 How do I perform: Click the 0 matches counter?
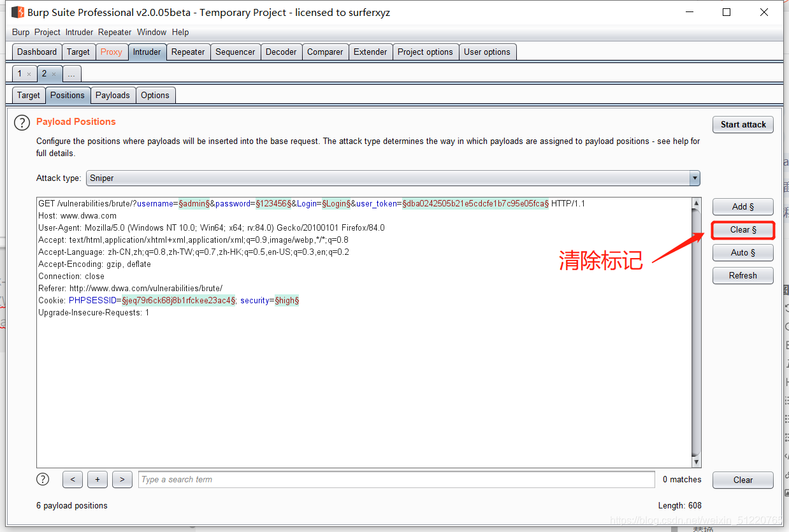tap(682, 480)
